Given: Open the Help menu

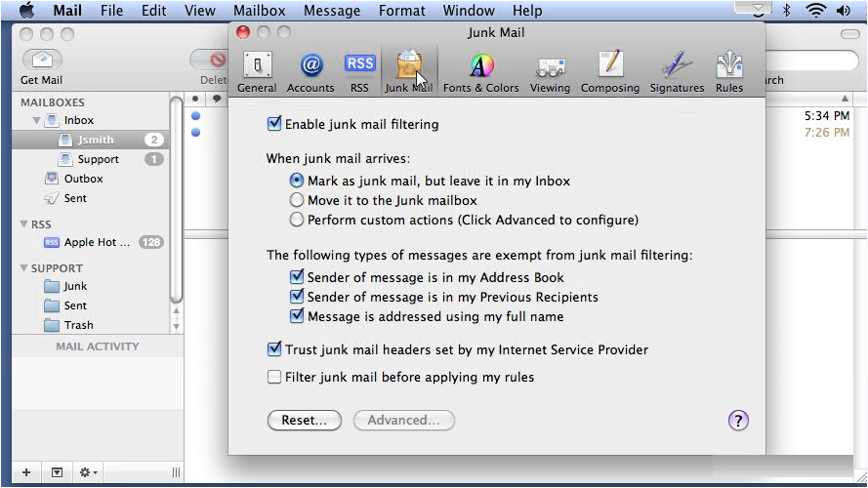Looking at the screenshot, I should [527, 11].
